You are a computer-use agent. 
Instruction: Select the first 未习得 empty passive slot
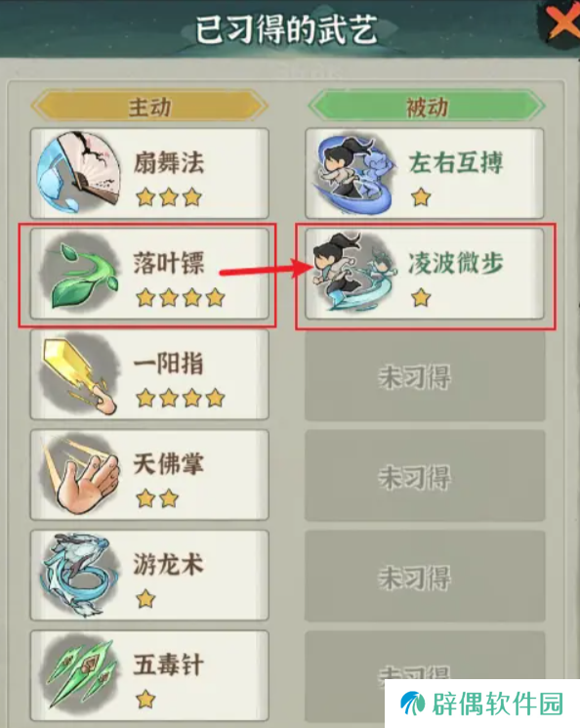(x=425, y=376)
